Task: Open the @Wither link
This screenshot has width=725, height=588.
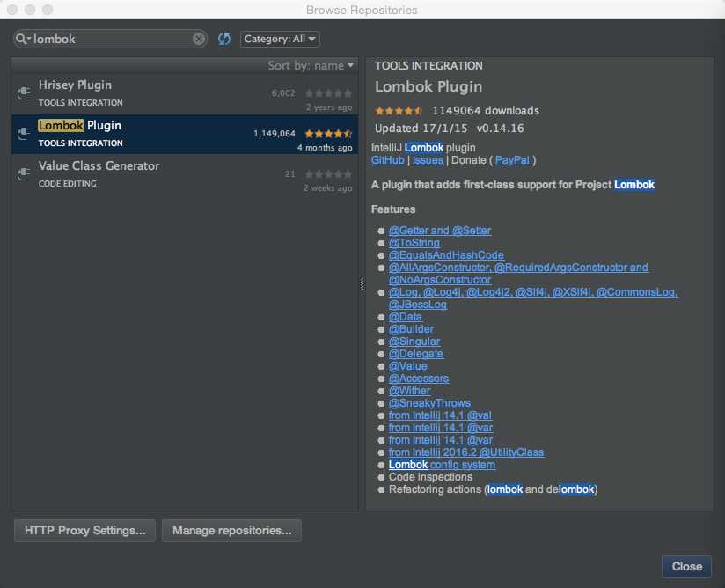Action: pyautogui.click(x=409, y=391)
